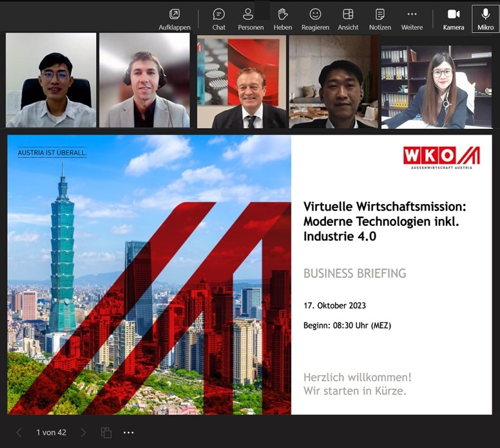
Task: Click the '17. Oktober 2023' date text
Action: [334, 306]
